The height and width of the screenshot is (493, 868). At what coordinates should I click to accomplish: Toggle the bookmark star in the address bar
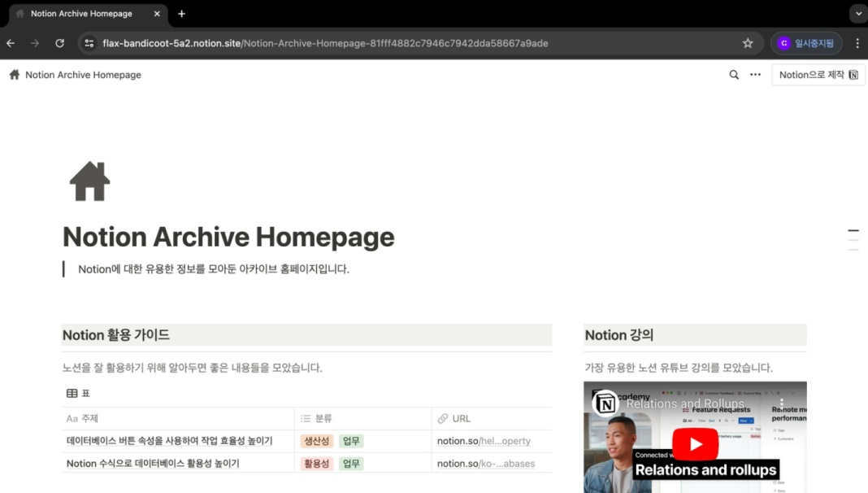coord(747,42)
